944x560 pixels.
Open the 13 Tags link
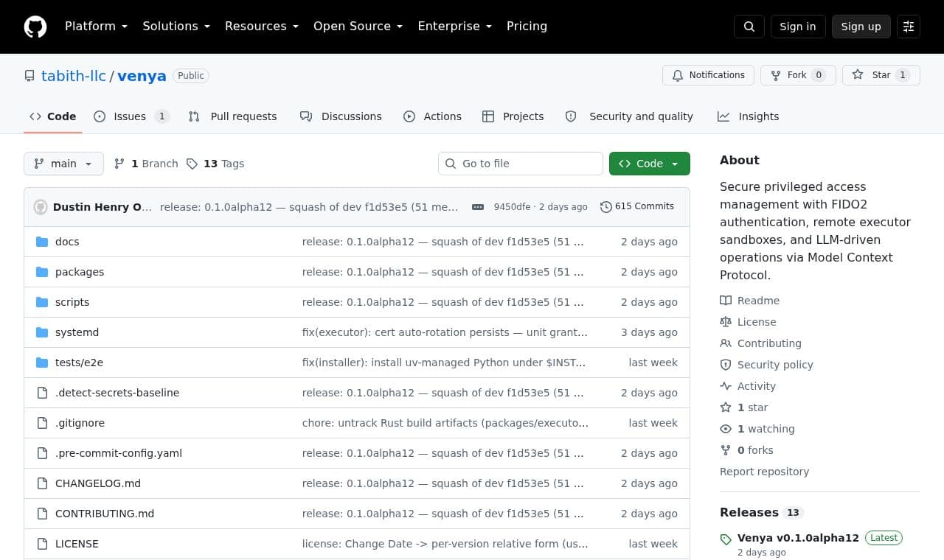point(215,164)
